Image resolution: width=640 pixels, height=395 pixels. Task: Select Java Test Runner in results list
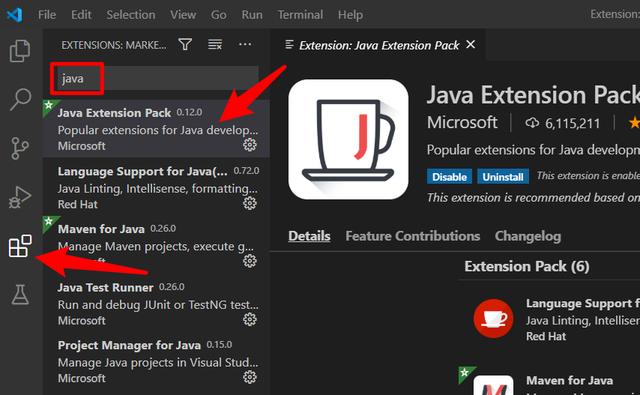[156, 303]
